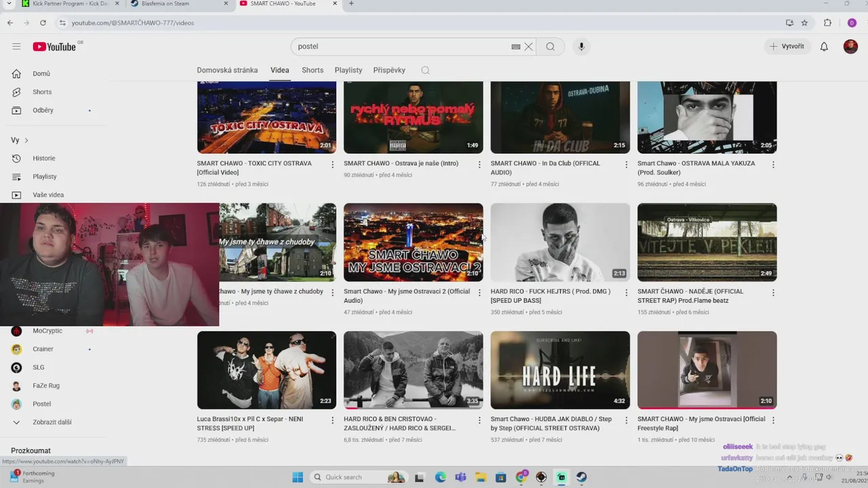Viewport: 868px width, 488px height.
Task: Play HARD LIFE video thumbnail
Action: 560,370
